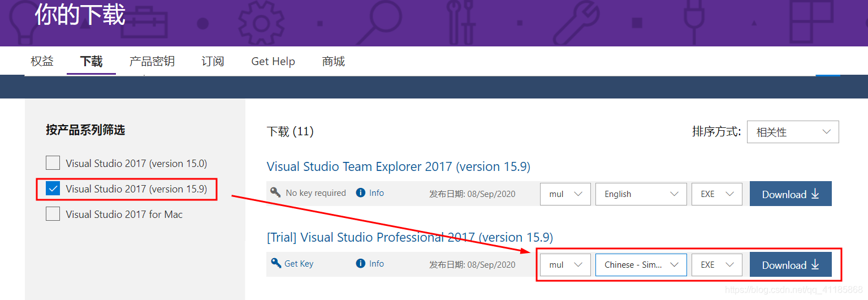Click the key icon beside Get Key
Screen dimensions: 868x300
point(276,263)
